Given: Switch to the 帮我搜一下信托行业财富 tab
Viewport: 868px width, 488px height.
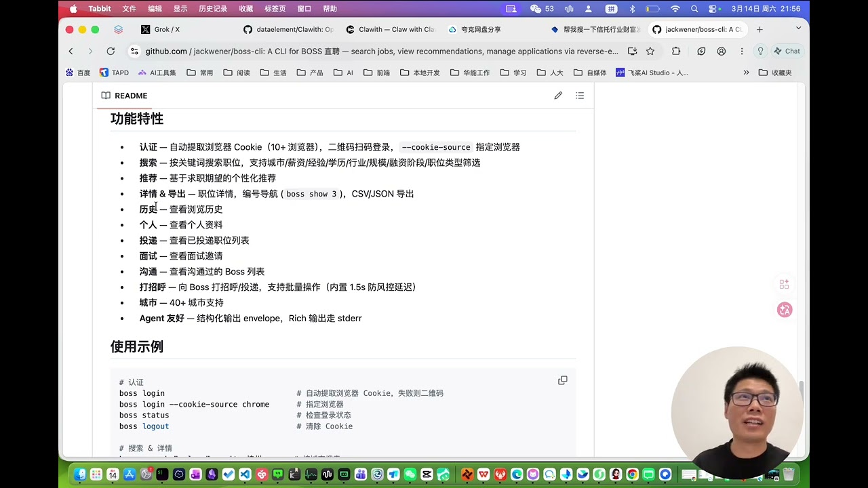Looking at the screenshot, I should 595,29.
